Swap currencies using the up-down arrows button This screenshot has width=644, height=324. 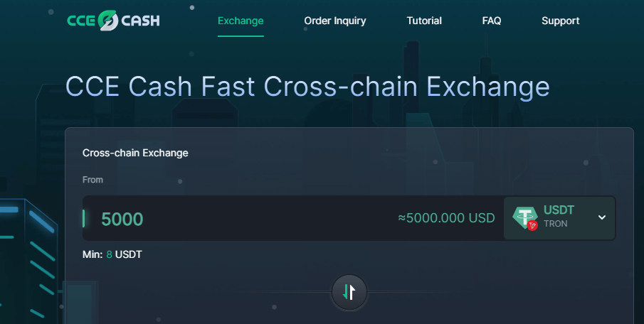pyautogui.click(x=349, y=292)
